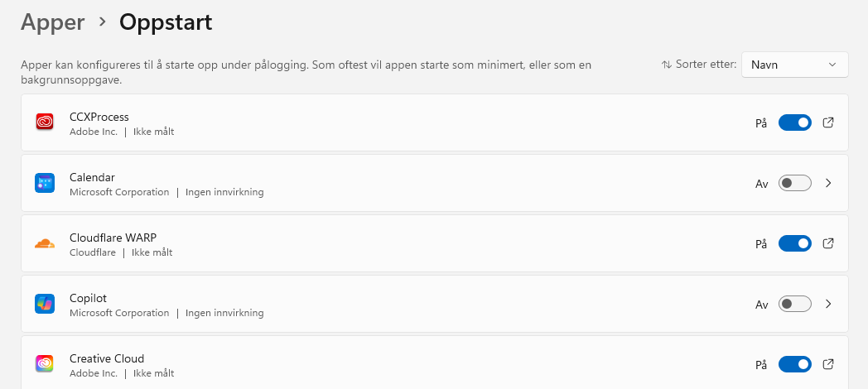Expand the Calendar entry chevron
Screen dimensions: 868x389
(828, 183)
